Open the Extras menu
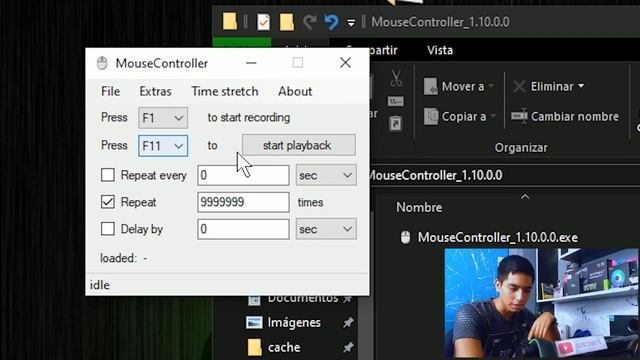 click(156, 91)
